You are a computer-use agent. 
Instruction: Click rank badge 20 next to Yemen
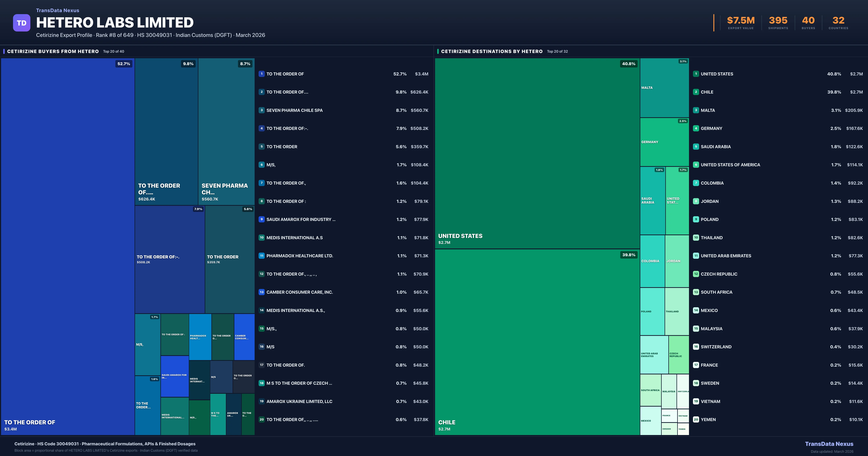tap(696, 420)
